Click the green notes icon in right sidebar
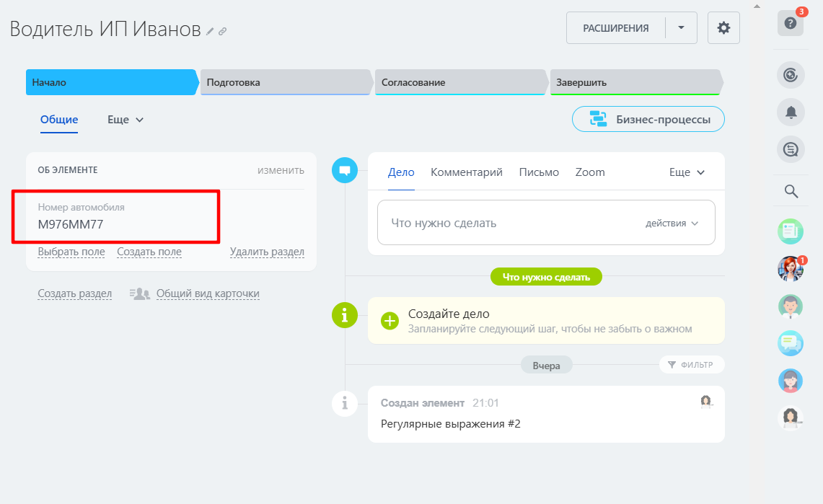The image size is (823, 504). (791, 231)
